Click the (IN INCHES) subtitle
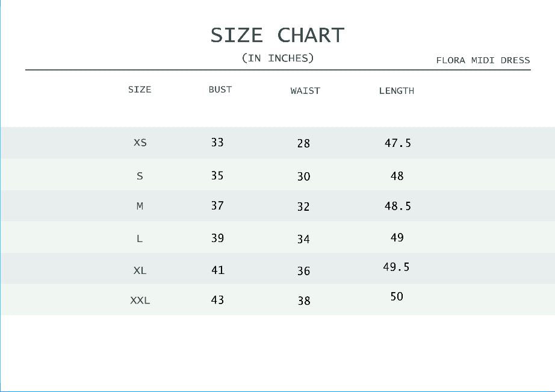This screenshot has width=555, height=392. (277, 58)
